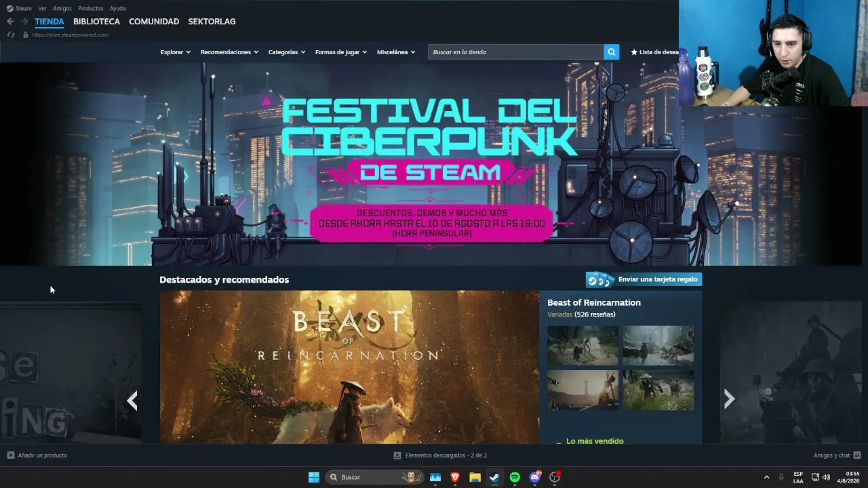Open the Beast of Reincarnation main capsule image
Screen dimensions: 868x488
tap(349, 367)
